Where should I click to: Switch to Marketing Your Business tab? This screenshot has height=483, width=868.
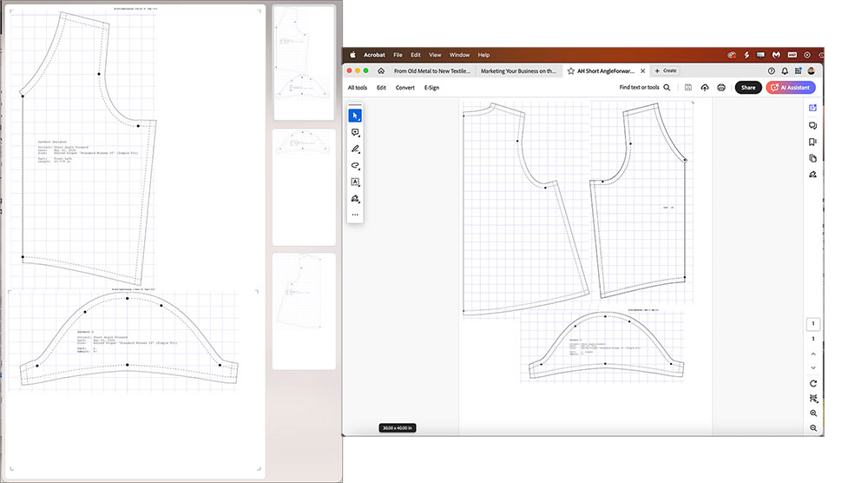pyautogui.click(x=518, y=71)
